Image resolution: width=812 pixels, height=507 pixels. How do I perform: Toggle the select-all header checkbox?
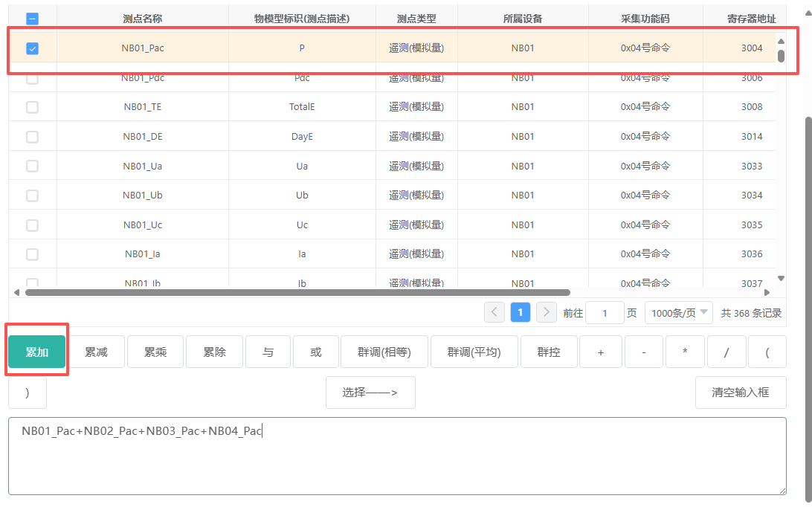(x=32, y=19)
